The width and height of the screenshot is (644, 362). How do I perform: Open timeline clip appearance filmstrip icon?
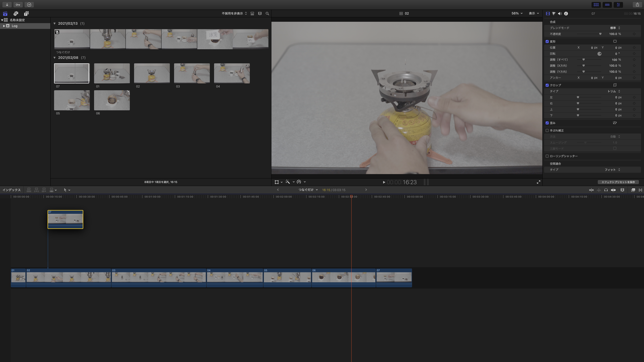point(622,190)
